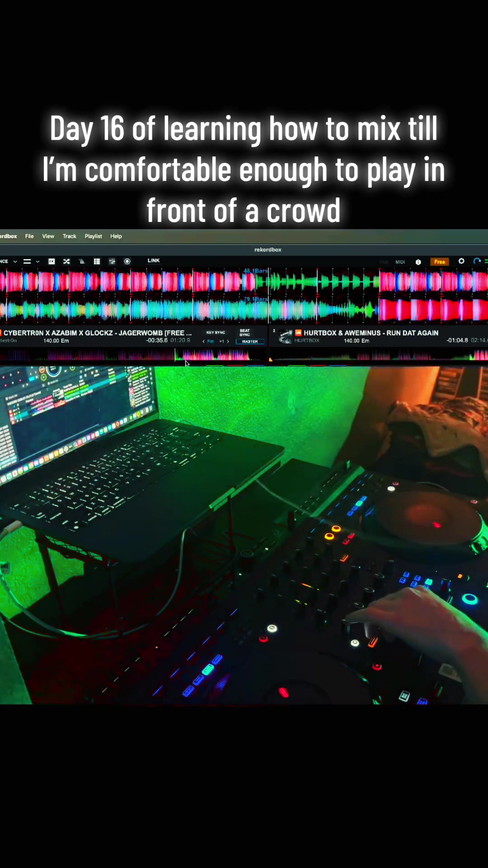Click the info icon beside MIDI
The image size is (488, 868).
[418, 262]
